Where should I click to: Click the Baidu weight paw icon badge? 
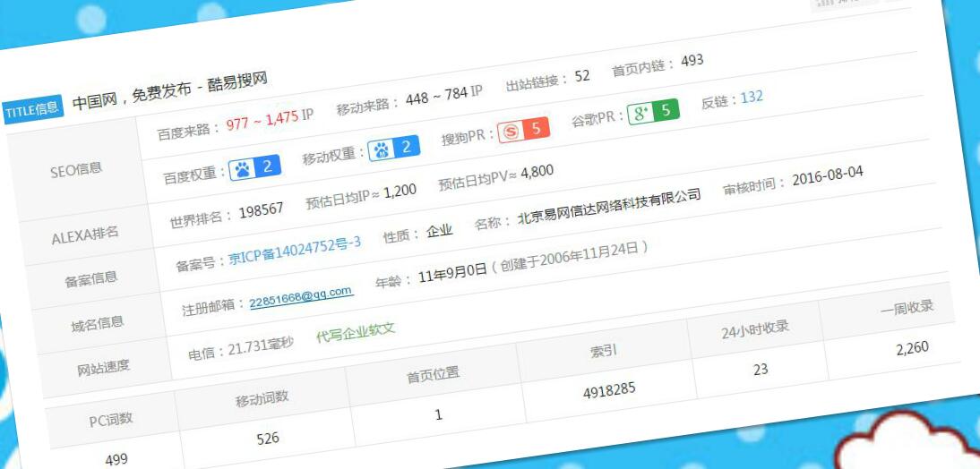coord(255,166)
